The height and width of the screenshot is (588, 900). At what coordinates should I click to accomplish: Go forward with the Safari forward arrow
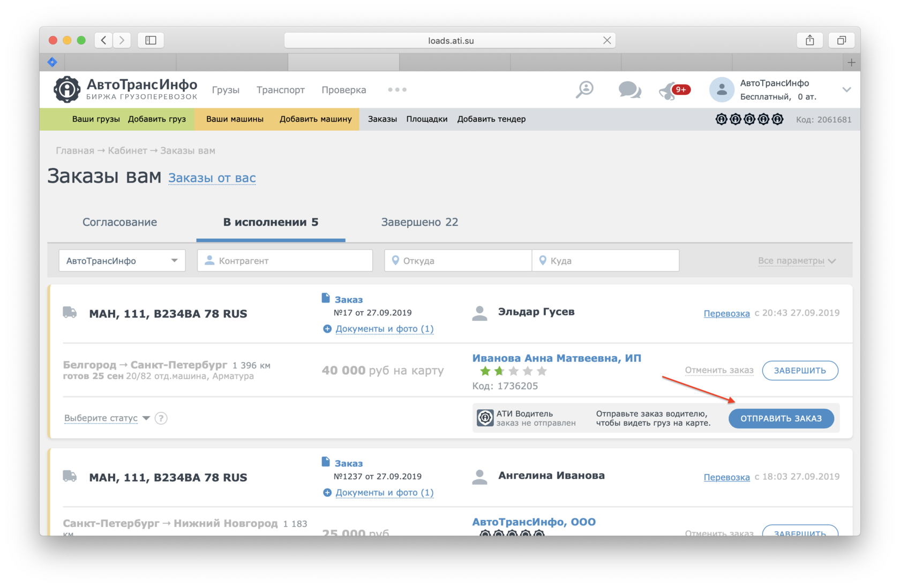click(x=122, y=40)
